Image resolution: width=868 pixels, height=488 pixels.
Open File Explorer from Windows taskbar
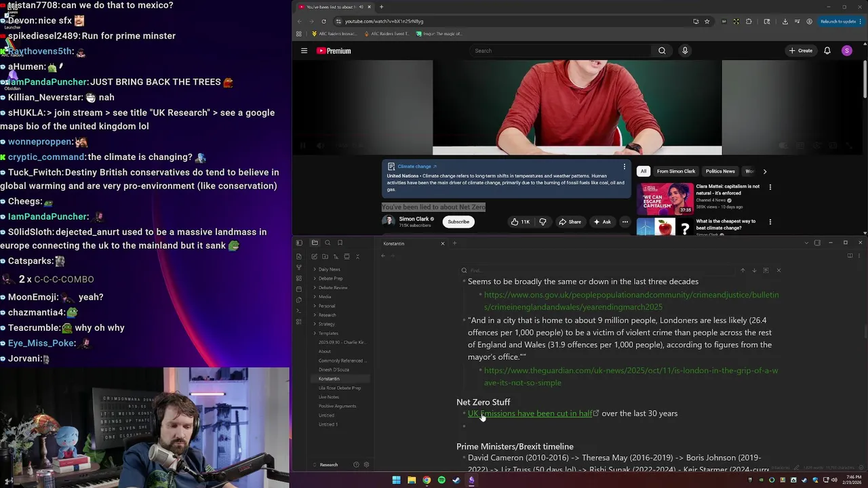coord(412,481)
